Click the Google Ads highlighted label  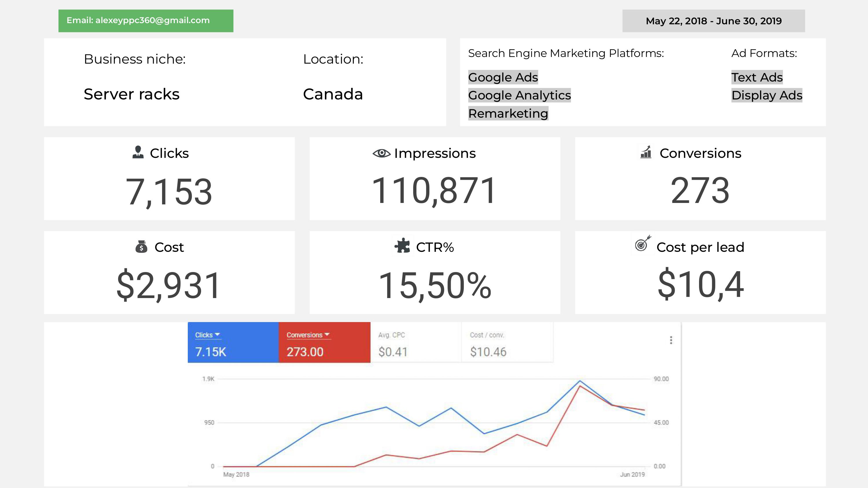point(503,77)
